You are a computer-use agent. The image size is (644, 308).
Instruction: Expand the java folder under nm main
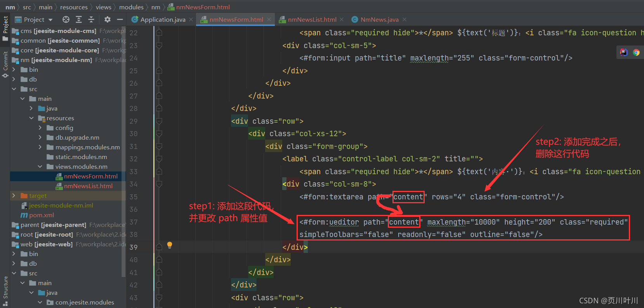(31, 108)
